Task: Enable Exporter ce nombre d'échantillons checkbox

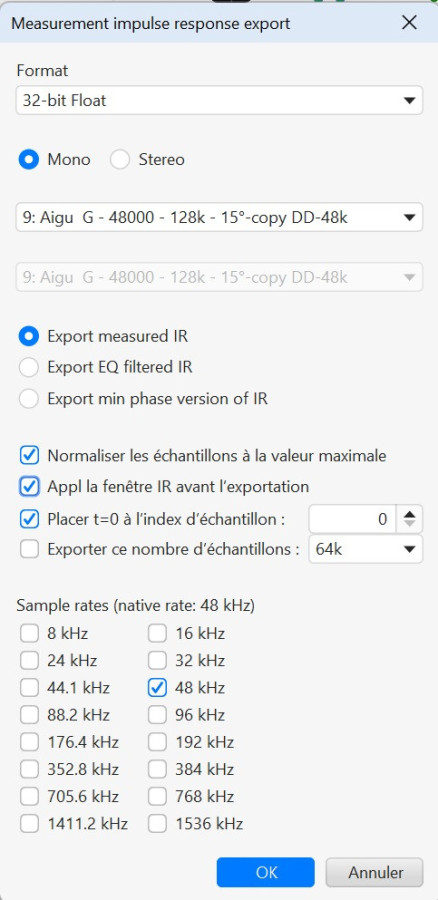Action: (x=29, y=549)
